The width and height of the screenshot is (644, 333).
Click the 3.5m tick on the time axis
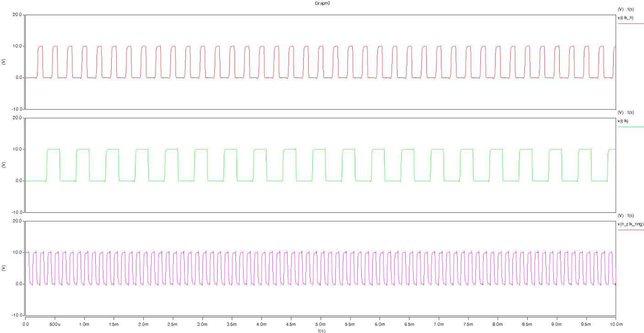coord(232,324)
